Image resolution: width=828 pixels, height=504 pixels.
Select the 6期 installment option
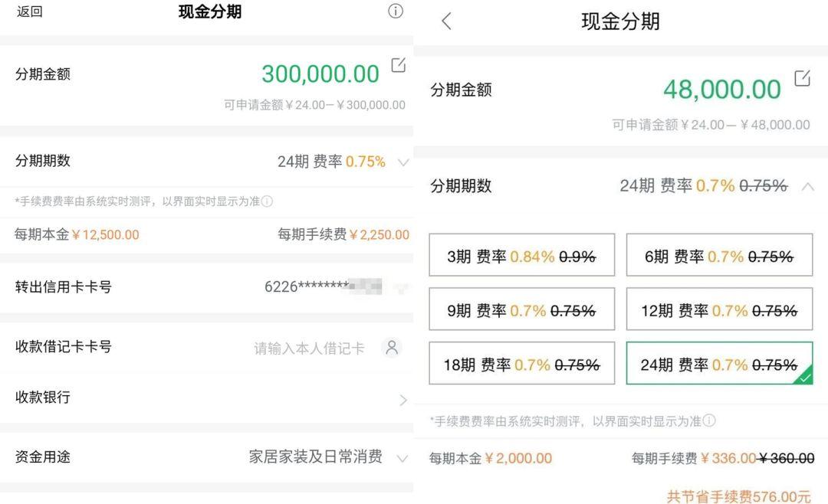click(x=719, y=256)
